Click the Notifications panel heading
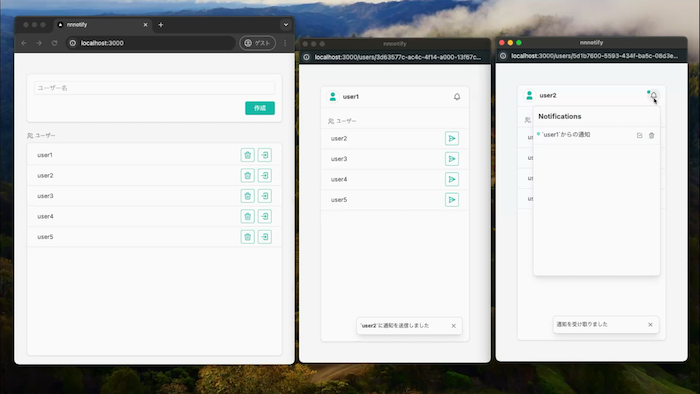Image resolution: width=700 pixels, height=394 pixels. tap(559, 116)
